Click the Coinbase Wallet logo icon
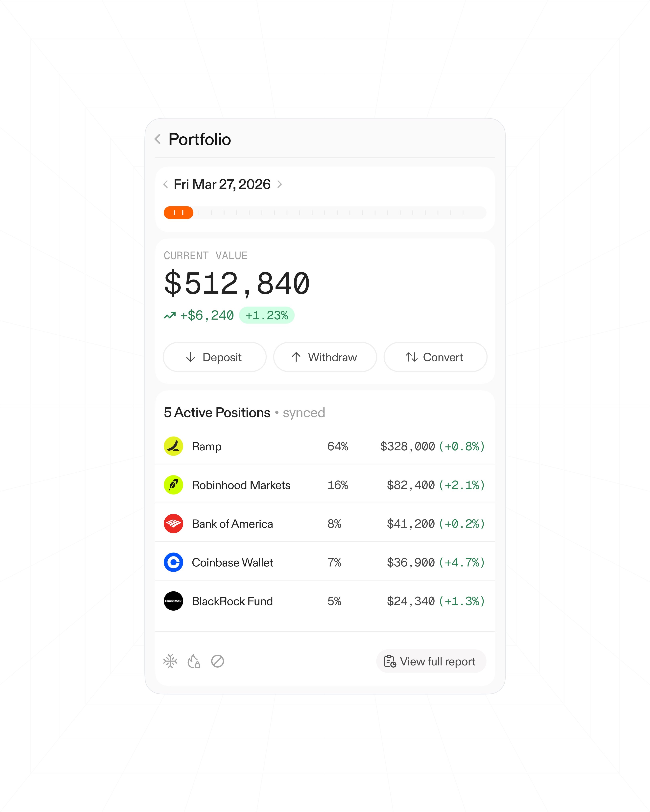650x812 pixels. [x=173, y=563]
